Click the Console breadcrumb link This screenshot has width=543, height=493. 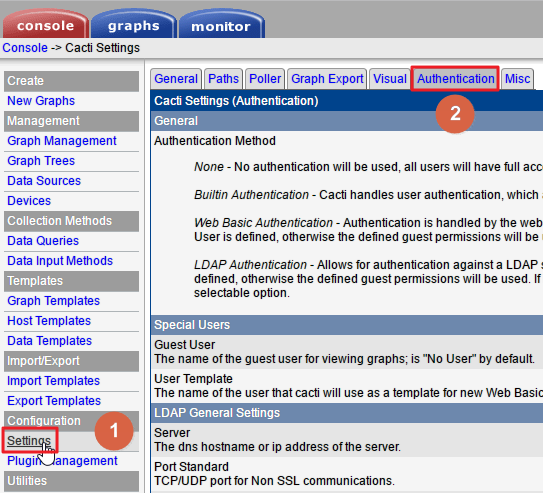tap(25, 48)
